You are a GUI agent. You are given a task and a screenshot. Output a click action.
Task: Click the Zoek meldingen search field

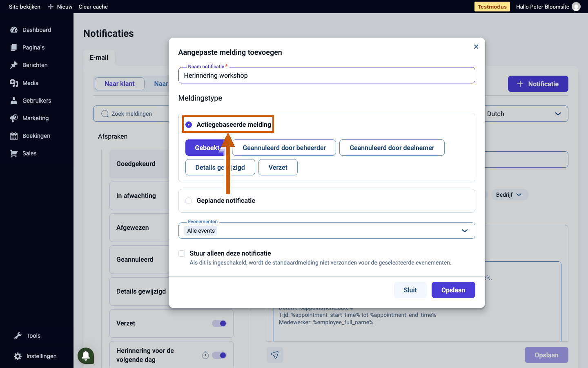(x=131, y=114)
